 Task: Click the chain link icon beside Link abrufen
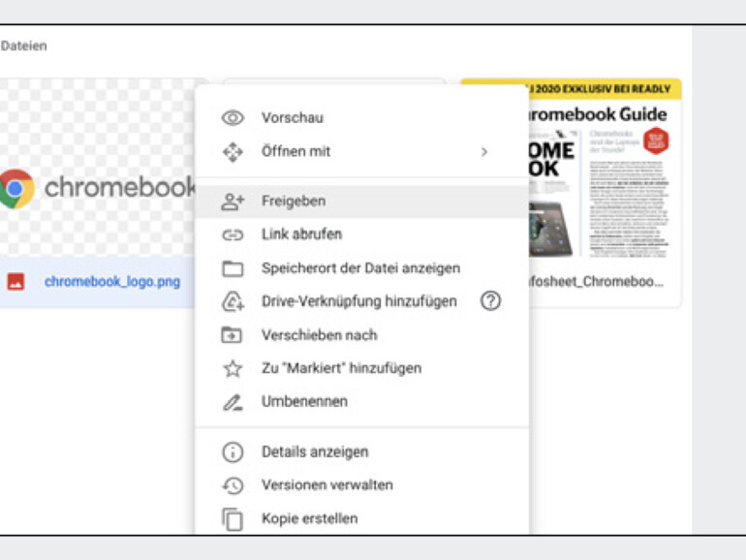click(x=233, y=234)
